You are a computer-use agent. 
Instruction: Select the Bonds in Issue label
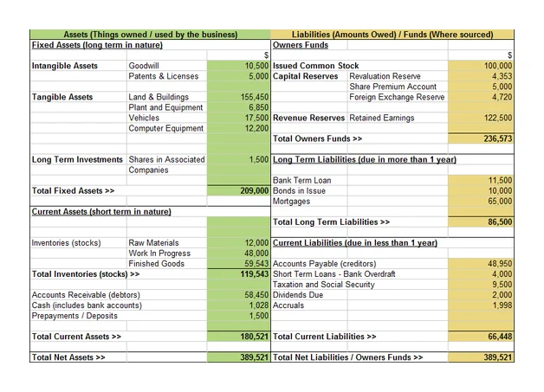(x=299, y=191)
